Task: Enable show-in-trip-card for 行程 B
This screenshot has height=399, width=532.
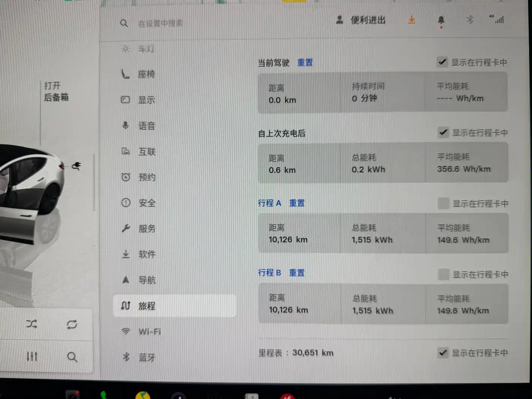Action: click(x=443, y=274)
